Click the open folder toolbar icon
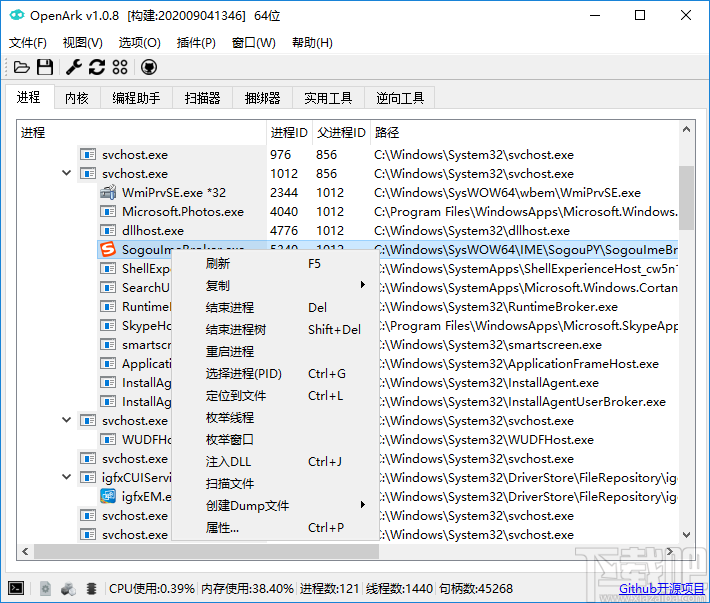 (22, 67)
